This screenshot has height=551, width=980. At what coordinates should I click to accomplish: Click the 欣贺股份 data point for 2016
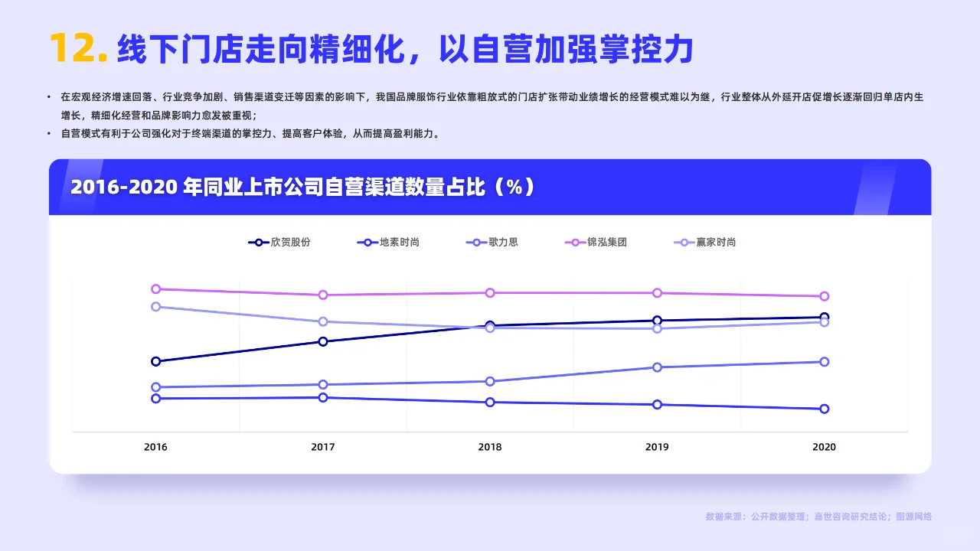(155, 361)
